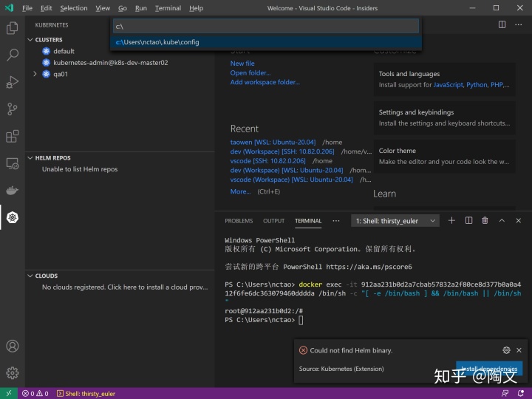This screenshot has width=532, height=399.
Task: Open the Explorer view in activity bar
Action: (x=13, y=27)
